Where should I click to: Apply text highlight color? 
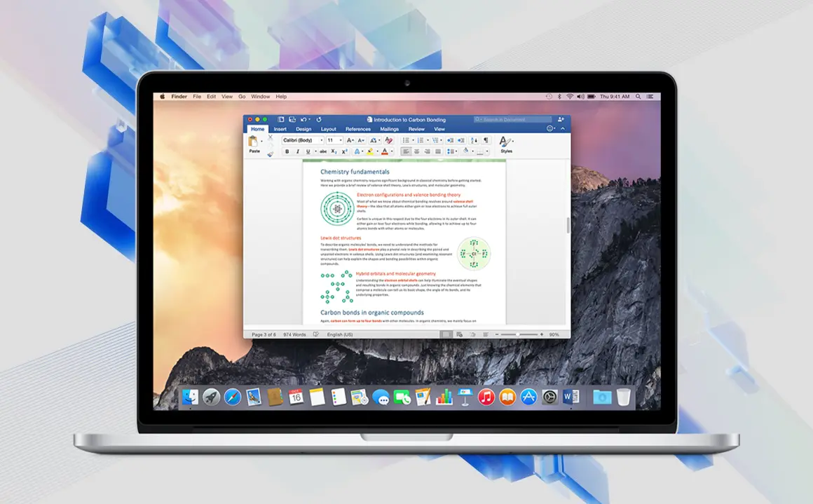click(370, 151)
